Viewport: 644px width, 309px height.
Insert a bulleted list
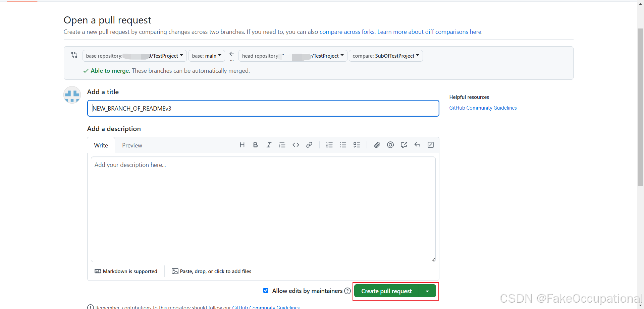click(x=343, y=145)
